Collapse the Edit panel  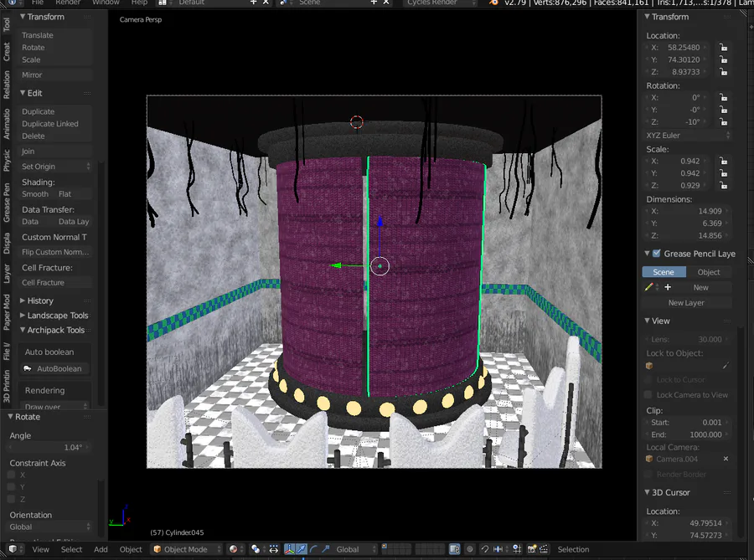click(x=23, y=93)
